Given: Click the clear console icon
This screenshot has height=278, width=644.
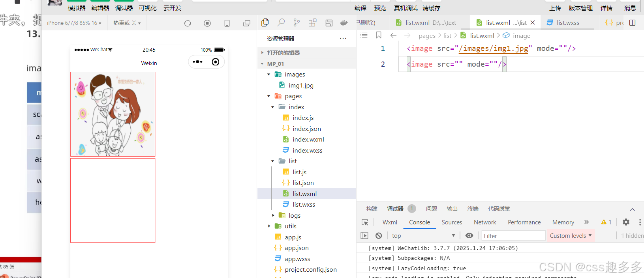Looking at the screenshot, I should (x=379, y=235).
